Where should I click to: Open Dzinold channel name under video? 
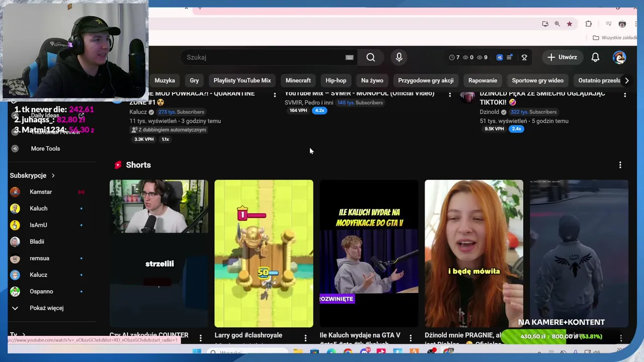coord(490,112)
